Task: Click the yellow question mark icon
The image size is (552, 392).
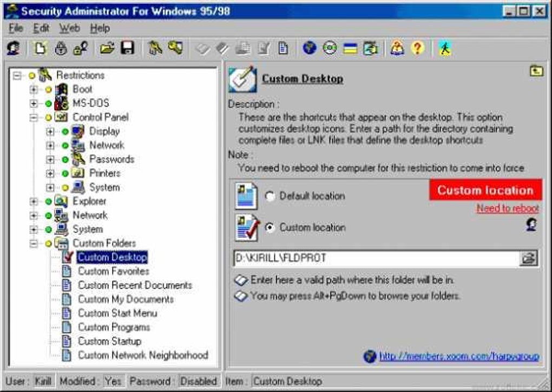Action: (x=418, y=48)
